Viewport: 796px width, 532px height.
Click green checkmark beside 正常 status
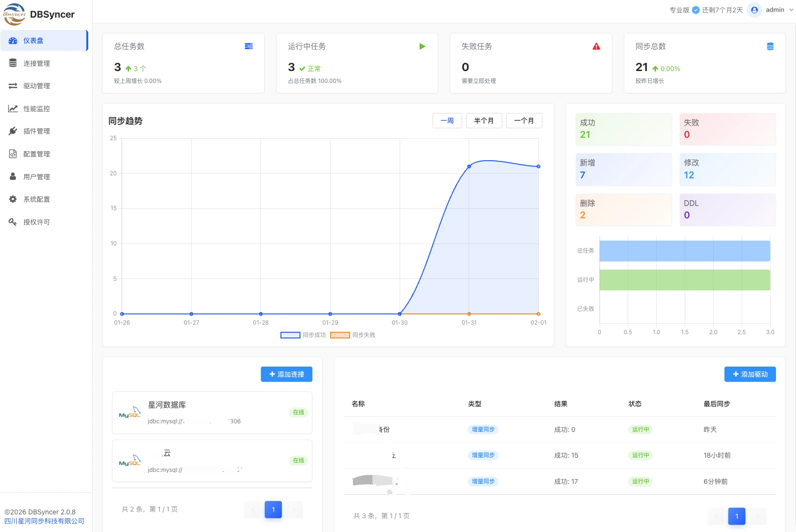(x=302, y=69)
